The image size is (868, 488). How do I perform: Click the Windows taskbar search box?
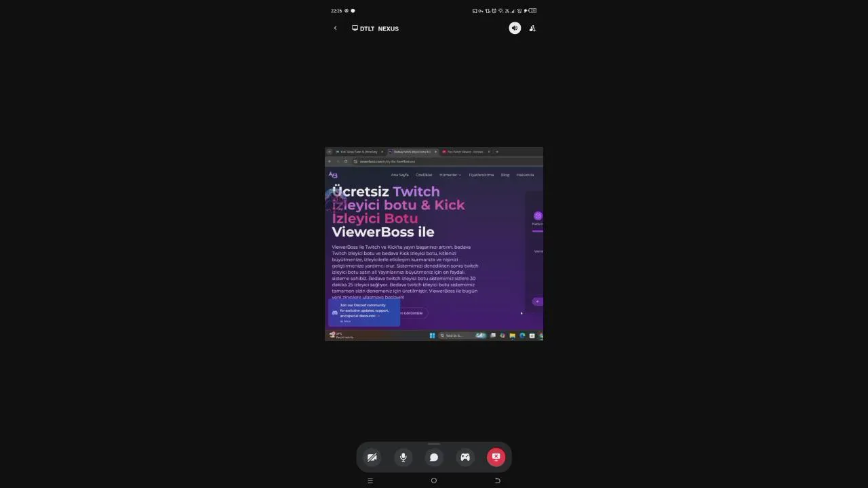462,335
